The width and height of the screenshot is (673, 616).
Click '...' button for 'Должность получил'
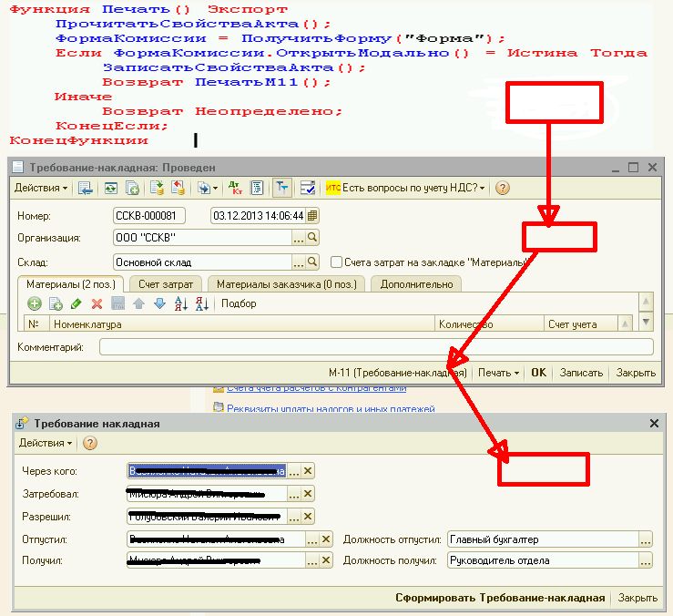pos(646,560)
